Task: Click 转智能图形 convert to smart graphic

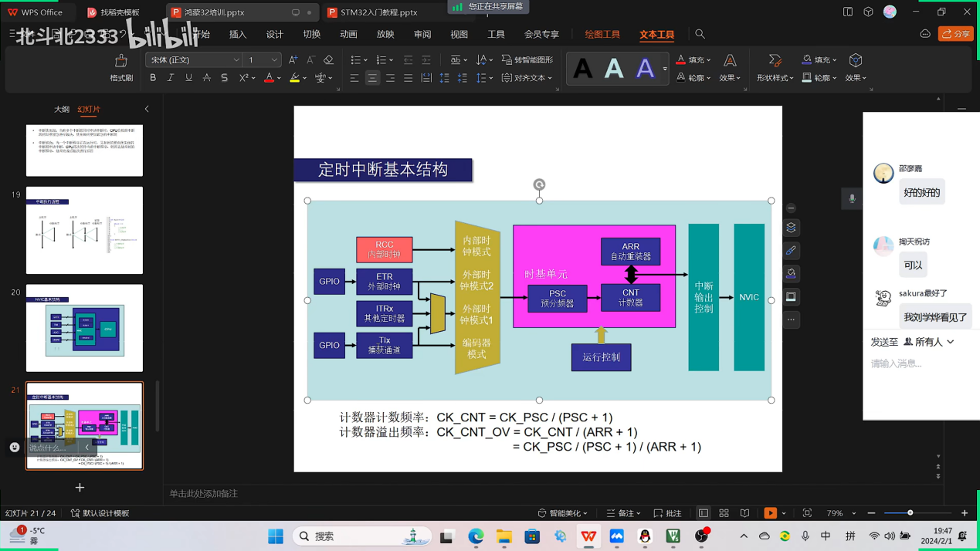Action: (x=527, y=60)
